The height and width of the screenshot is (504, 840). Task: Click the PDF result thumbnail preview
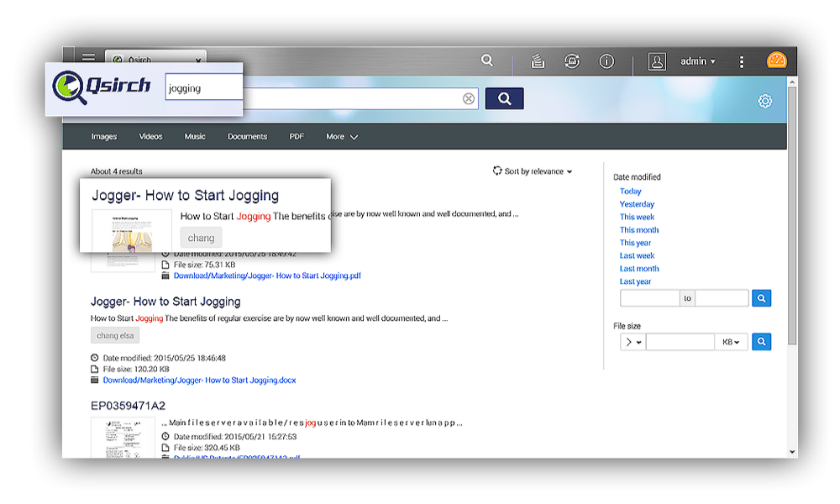tap(132, 231)
